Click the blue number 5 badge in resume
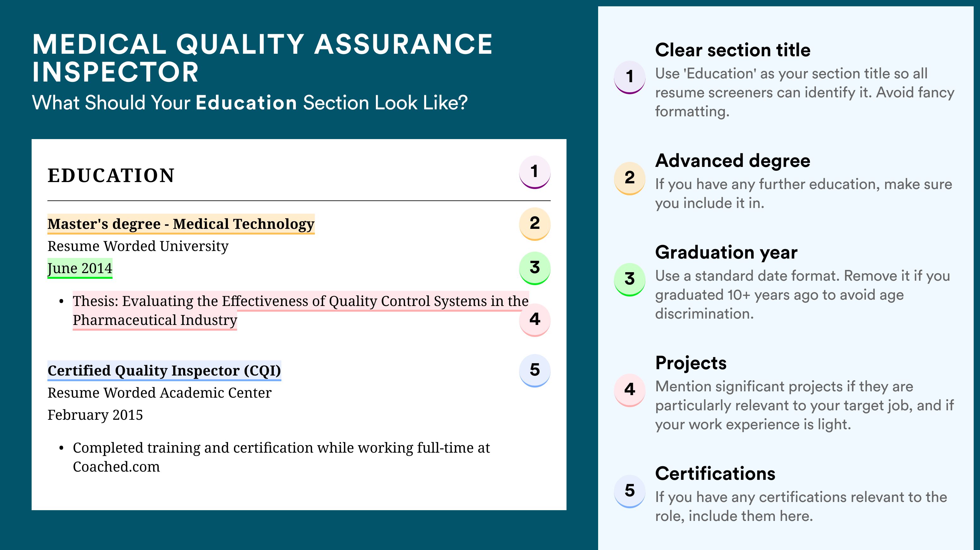This screenshot has height=550, width=980. point(535,370)
